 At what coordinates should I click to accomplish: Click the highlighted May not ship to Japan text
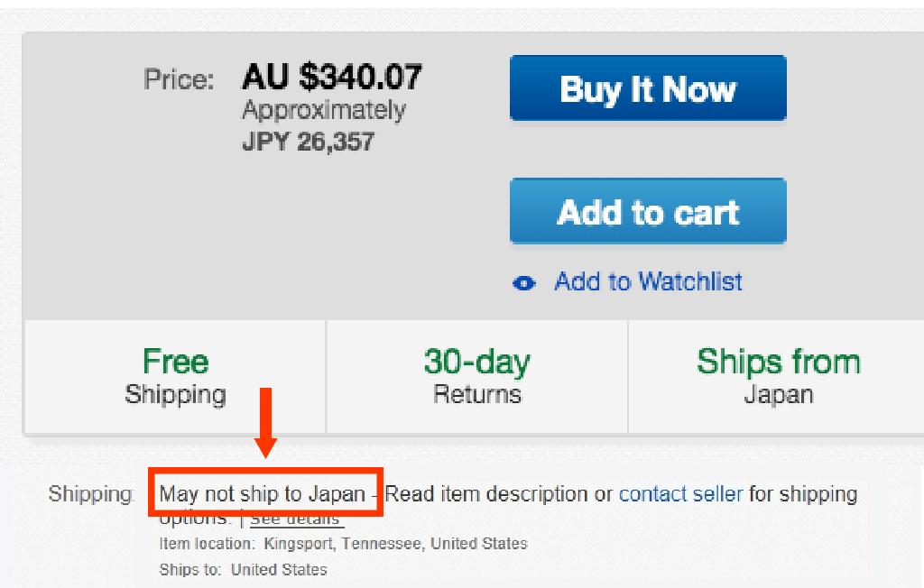click(267, 493)
